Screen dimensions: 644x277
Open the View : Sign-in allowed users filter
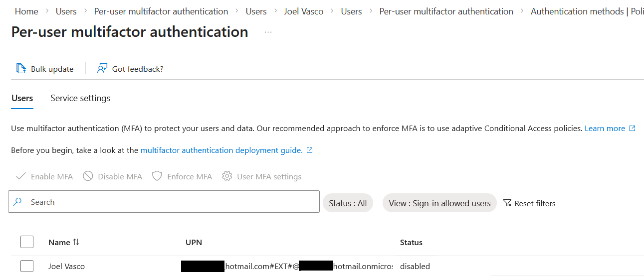439,203
